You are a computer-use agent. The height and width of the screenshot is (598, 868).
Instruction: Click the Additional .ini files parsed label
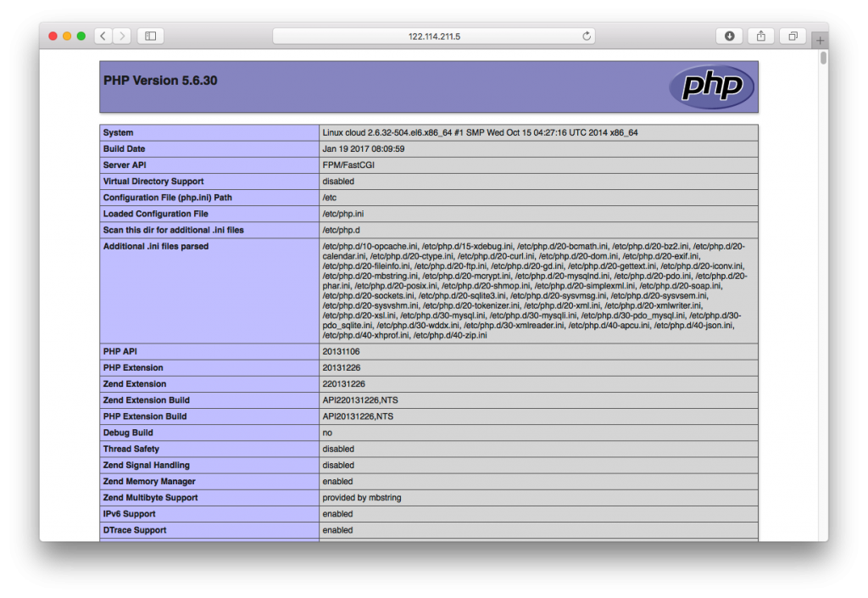[x=156, y=246]
